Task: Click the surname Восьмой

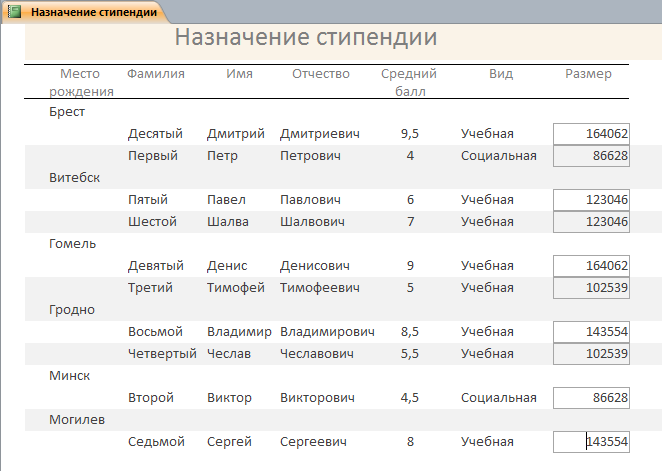Action: [155, 332]
